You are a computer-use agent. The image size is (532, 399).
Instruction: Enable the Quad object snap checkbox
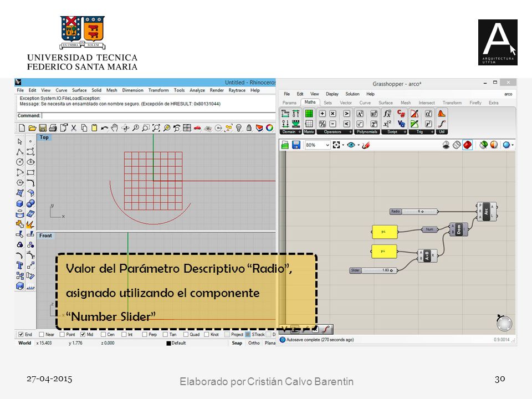[186, 335]
